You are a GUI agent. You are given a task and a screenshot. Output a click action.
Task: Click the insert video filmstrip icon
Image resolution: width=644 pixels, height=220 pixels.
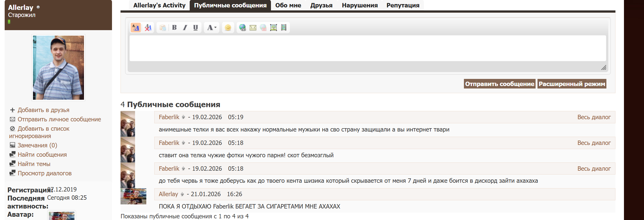pos(284,28)
